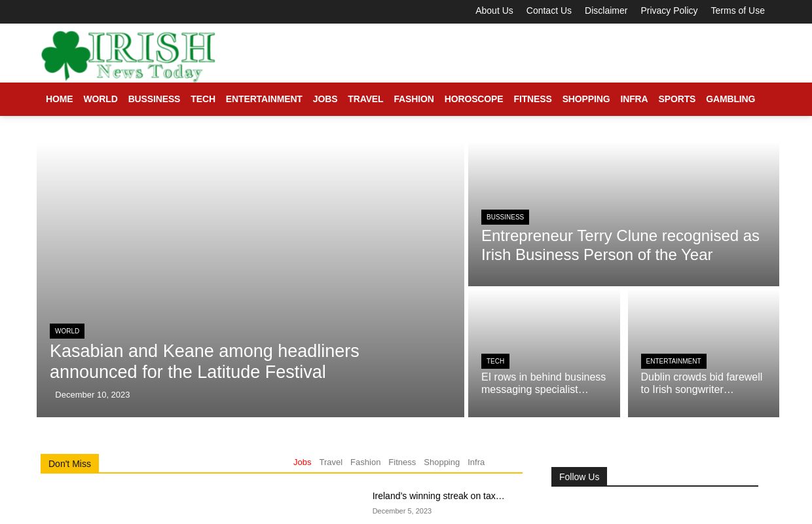
Task: Click the Irish News Today shamrock logo
Action: [x=128, y=56]
